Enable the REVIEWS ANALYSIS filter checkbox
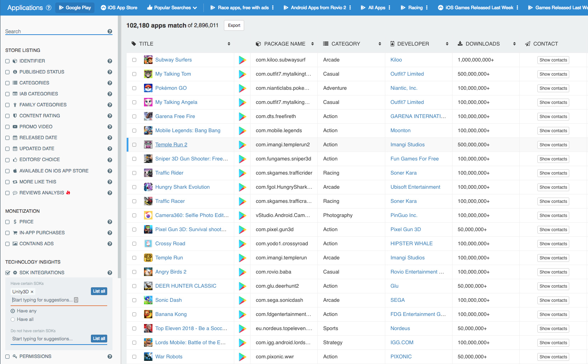 click(7, 193)
